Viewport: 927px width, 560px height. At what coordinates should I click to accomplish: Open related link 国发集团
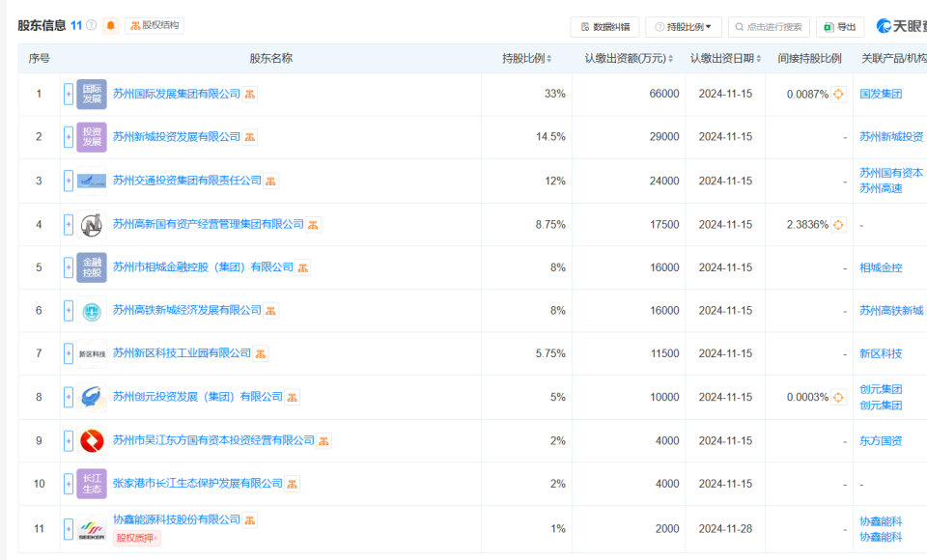click(x=881, y=94)
